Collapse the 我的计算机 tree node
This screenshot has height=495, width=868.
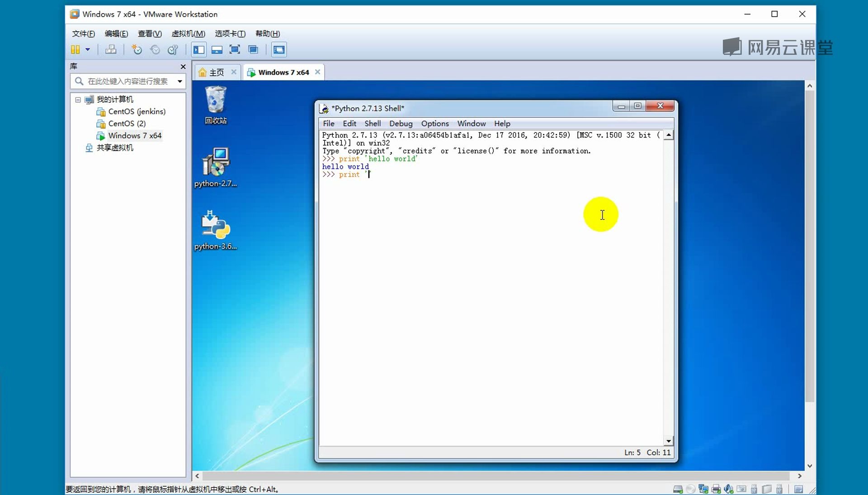[78, 100]
